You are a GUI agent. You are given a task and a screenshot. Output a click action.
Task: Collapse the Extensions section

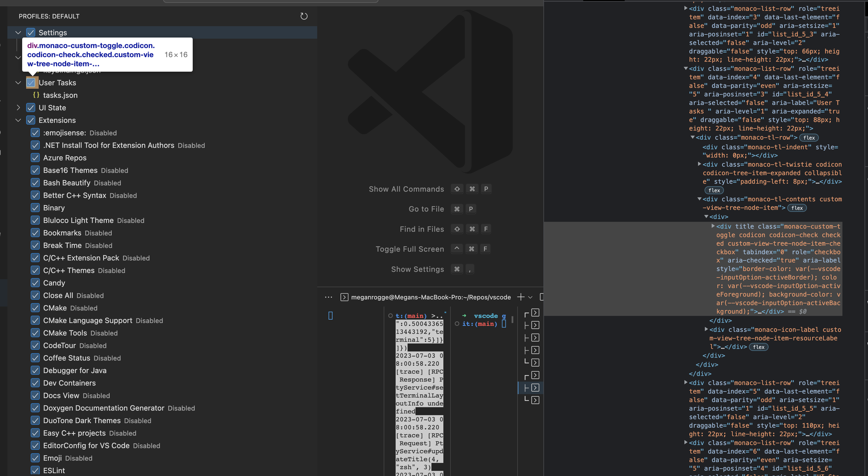(x=18, y=120)
